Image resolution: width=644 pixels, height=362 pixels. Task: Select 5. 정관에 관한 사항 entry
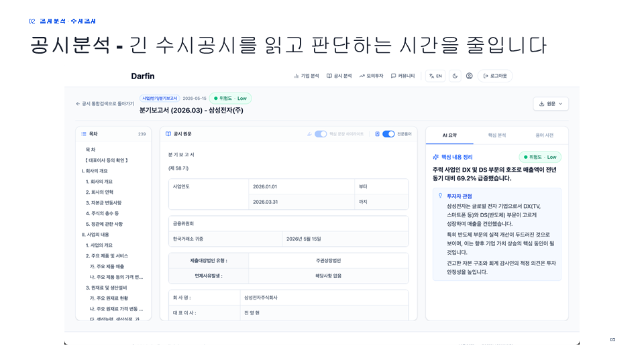(x=105, y=224)
